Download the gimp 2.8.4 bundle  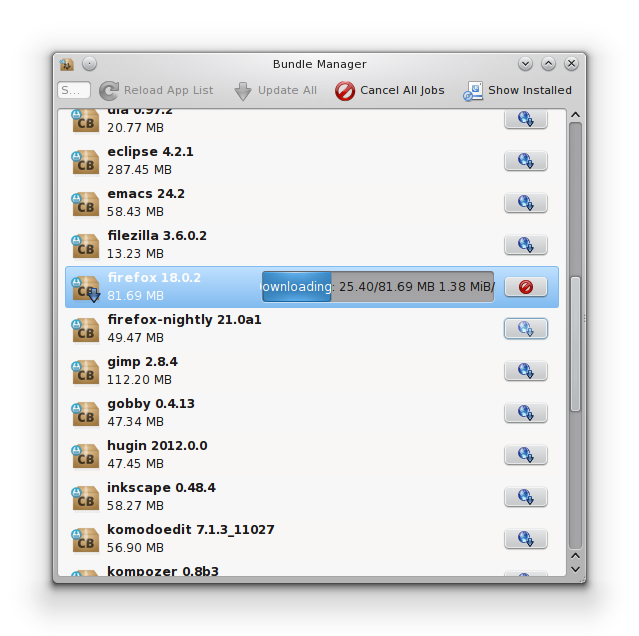[526, 370]
